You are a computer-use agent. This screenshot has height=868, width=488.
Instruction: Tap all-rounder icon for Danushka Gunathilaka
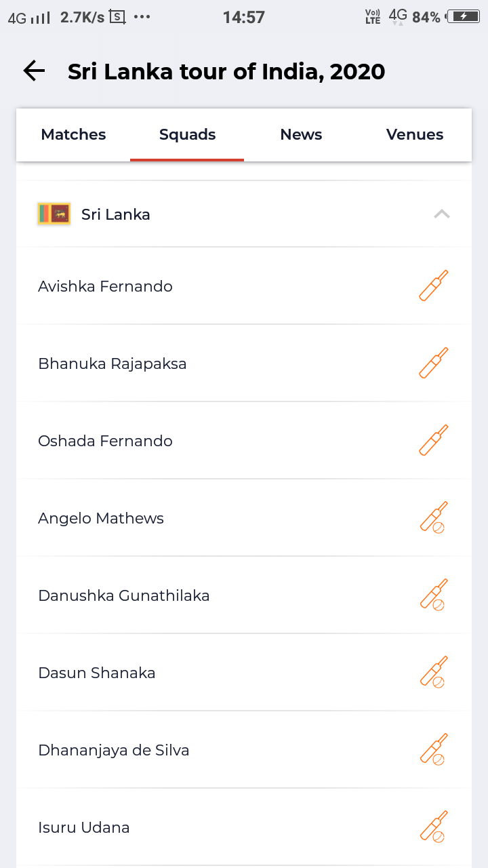(x=434, y=595)
